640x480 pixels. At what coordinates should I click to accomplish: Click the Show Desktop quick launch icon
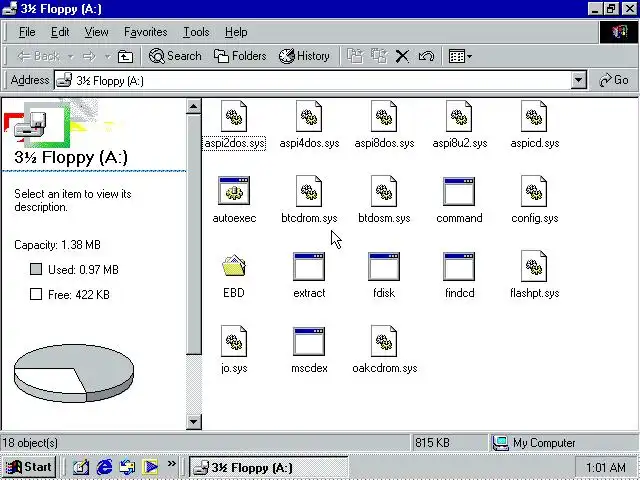coord(81,467)
